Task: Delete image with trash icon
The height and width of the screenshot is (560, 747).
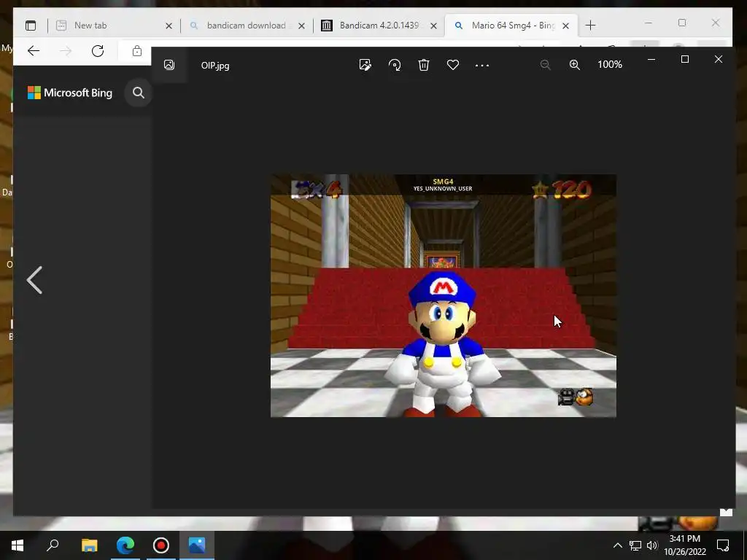Action: (x=424, y=65)
